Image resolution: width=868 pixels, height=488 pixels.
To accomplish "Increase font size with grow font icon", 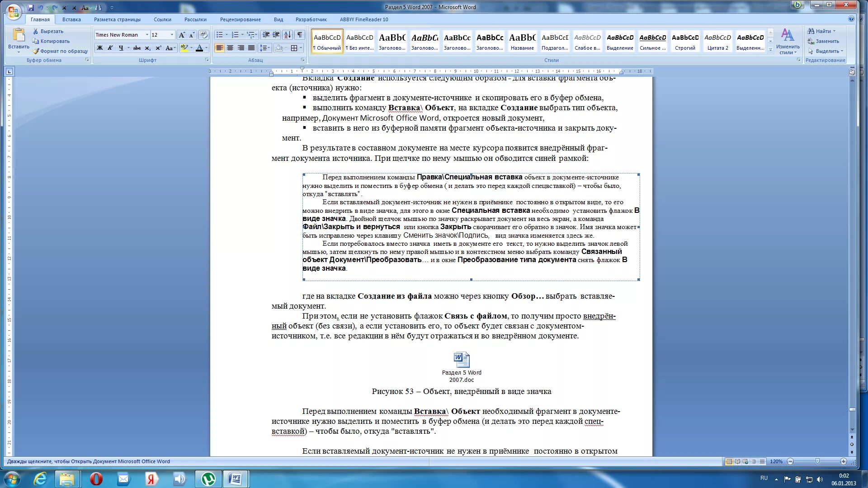I will click(182, 35).
